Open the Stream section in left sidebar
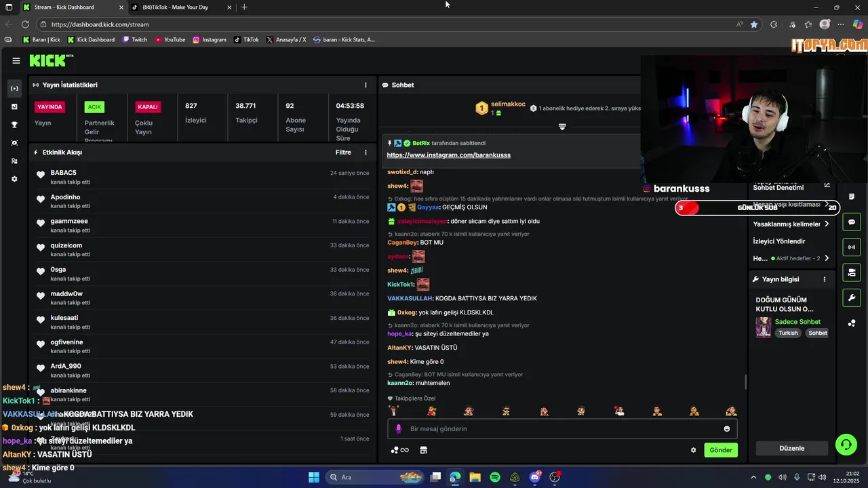868x488 pixels. pyautogui.click(x=14, y=89)
